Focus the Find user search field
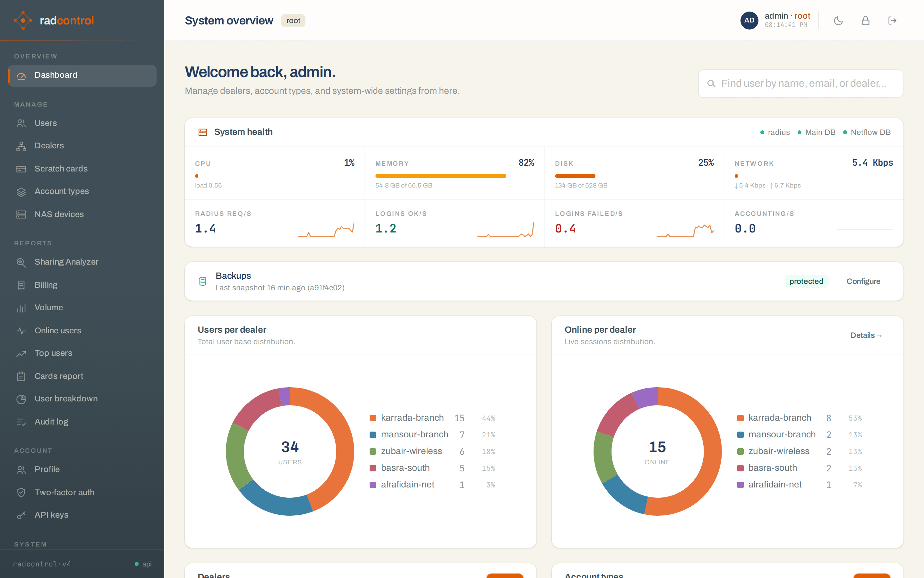 click(x=801, y=83)
